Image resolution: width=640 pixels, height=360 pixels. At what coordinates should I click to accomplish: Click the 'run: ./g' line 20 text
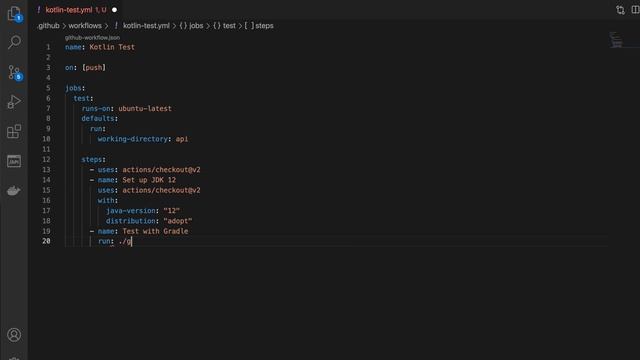(115, 241)
